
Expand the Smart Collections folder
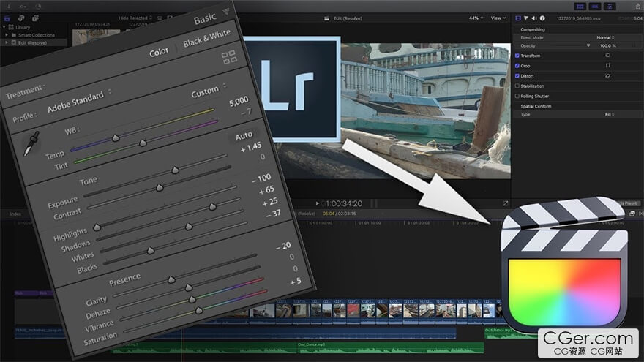[x=6, y=35]
